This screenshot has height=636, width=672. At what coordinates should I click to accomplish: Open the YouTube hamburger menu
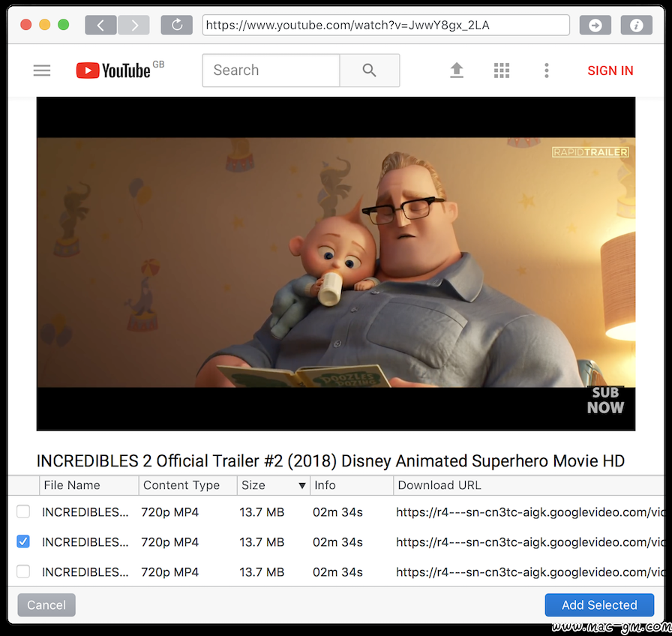(x=42, y=70)
